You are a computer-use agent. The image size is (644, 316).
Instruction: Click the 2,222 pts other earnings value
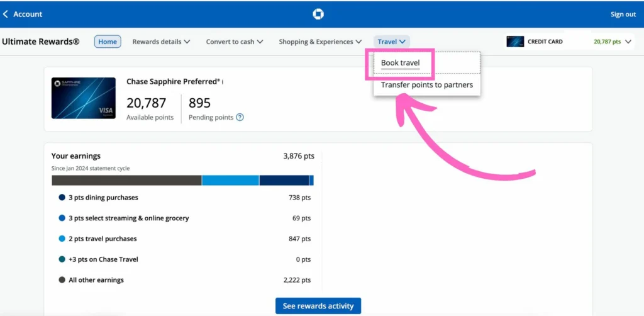pos(297,280)
